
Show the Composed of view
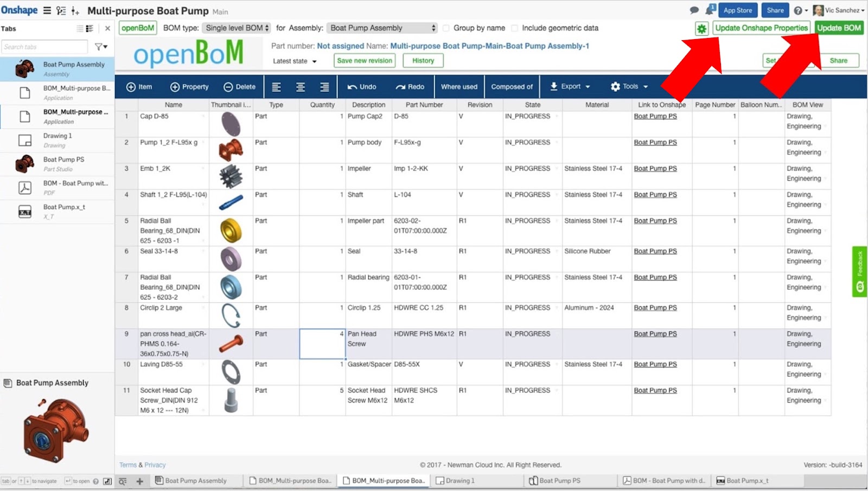point(512,87)
